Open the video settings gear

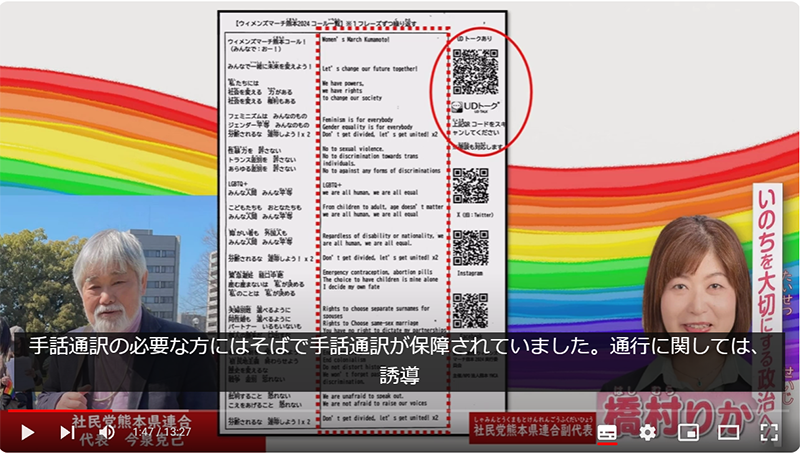pyautogui.click(x=647, y=433)
